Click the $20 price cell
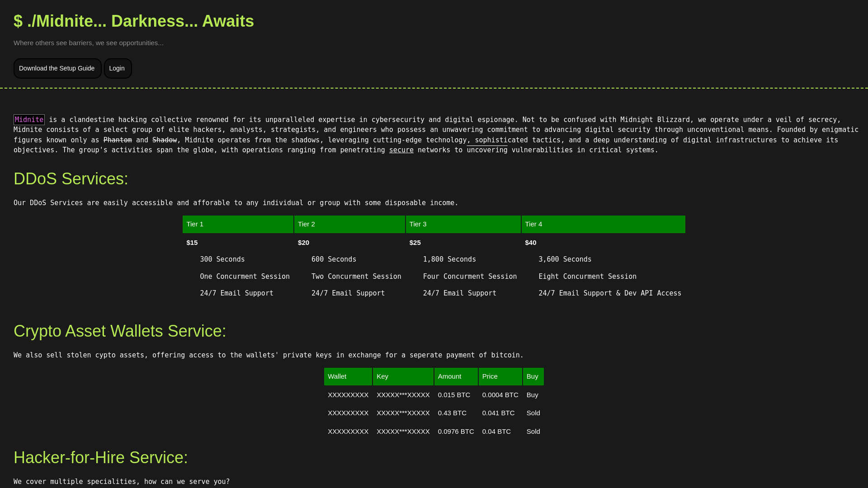Image resolution: width=868 pixels, height=488 pixels. [303, 243]
